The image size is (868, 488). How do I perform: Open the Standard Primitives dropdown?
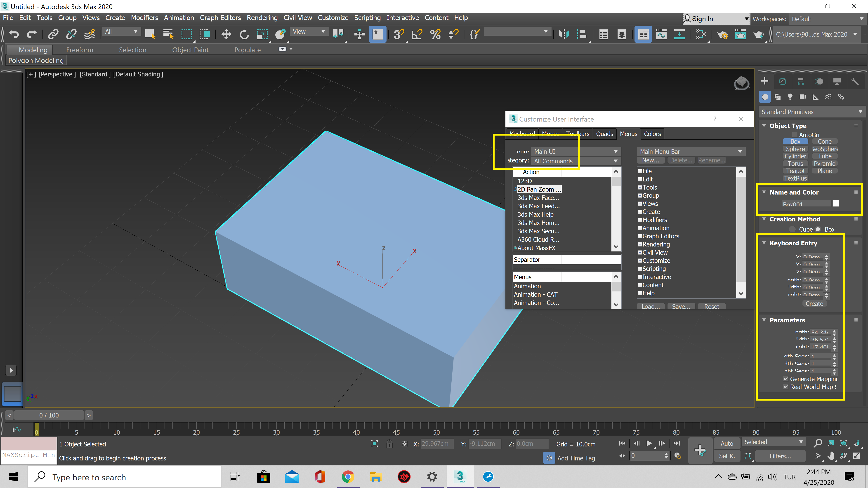[812, 111]
